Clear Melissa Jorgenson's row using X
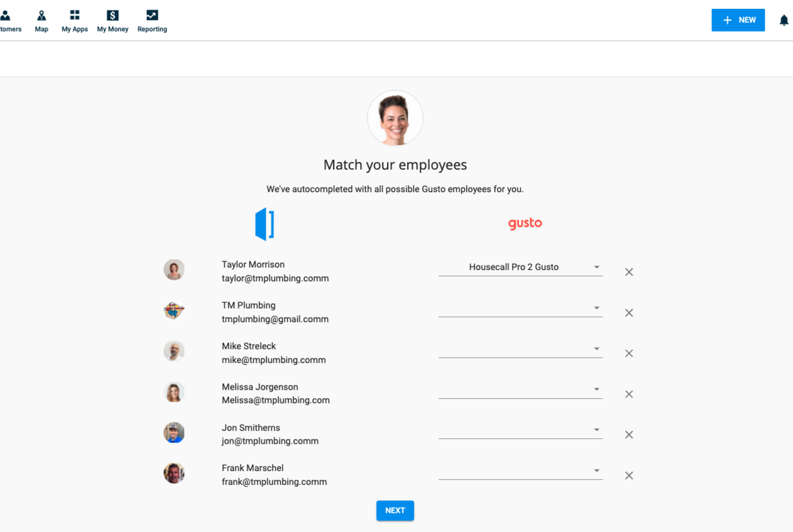 pyautogui.click(x=629, y=394)
